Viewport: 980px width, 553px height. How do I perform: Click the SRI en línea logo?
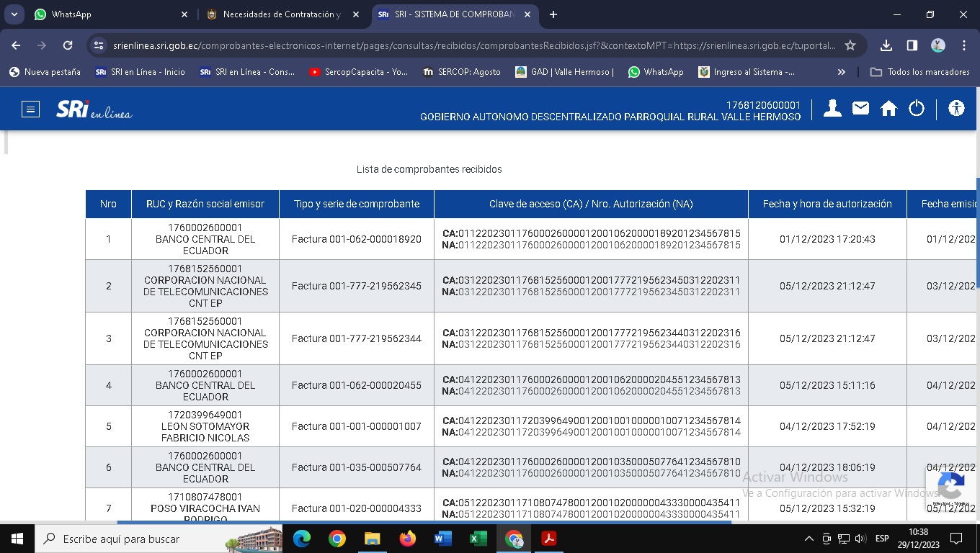(94, 109)
